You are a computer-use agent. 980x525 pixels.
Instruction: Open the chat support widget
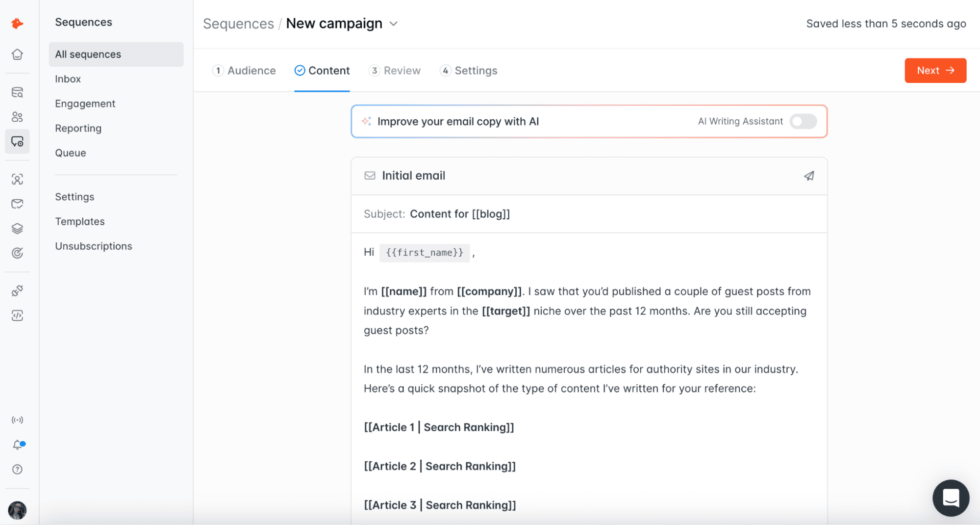(951, 498)
